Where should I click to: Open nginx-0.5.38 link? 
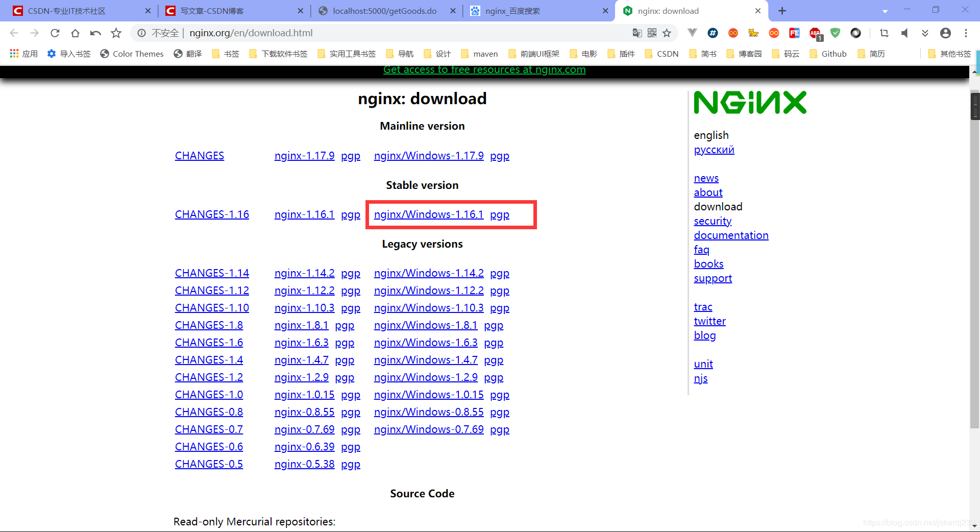click(x=305, y=464)
